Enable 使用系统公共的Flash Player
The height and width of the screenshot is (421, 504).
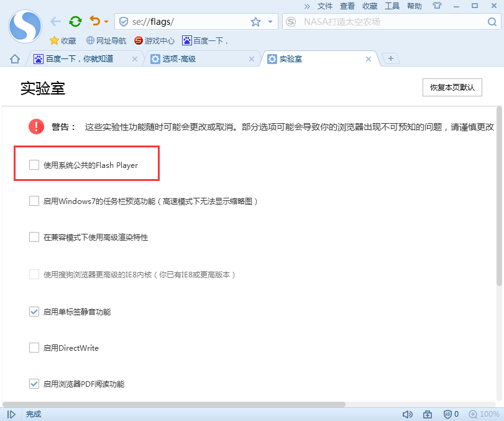pyautogui.click(x=34, y=164)
